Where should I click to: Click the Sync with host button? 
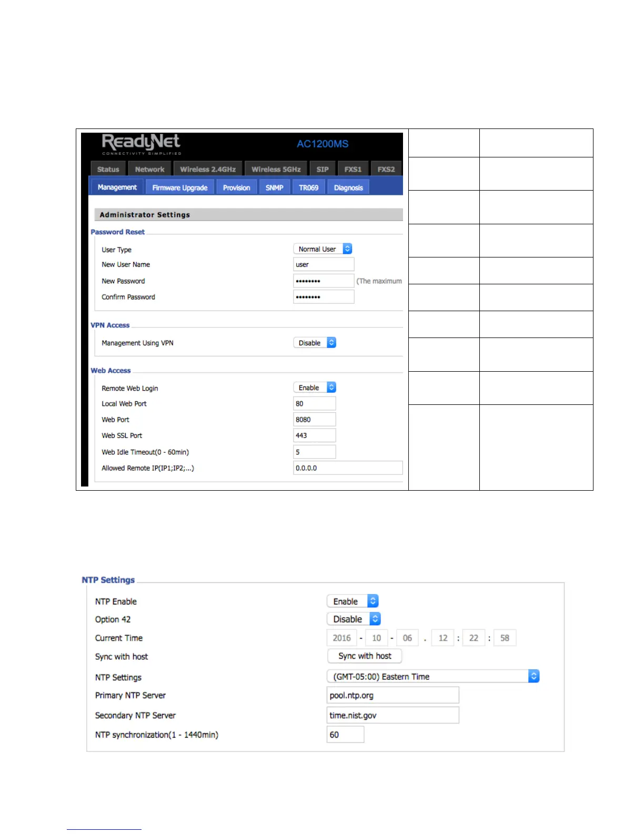pos(365,656)
